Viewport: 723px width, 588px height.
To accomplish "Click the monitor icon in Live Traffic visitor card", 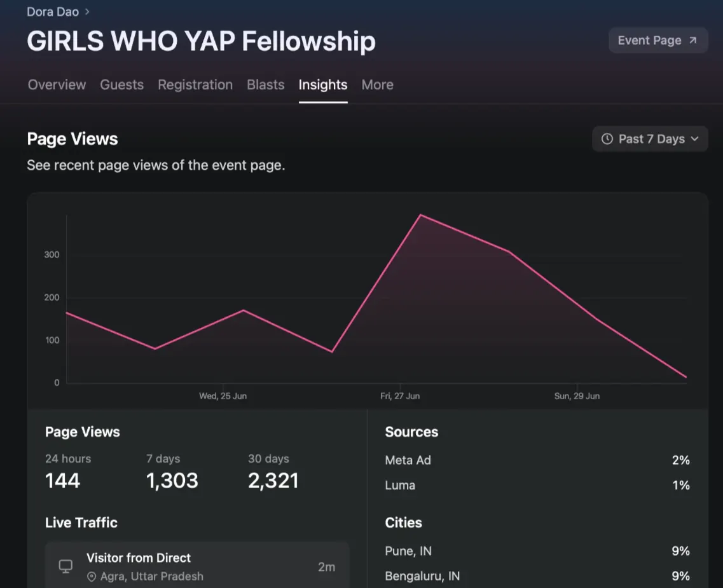I will (65, 566).
